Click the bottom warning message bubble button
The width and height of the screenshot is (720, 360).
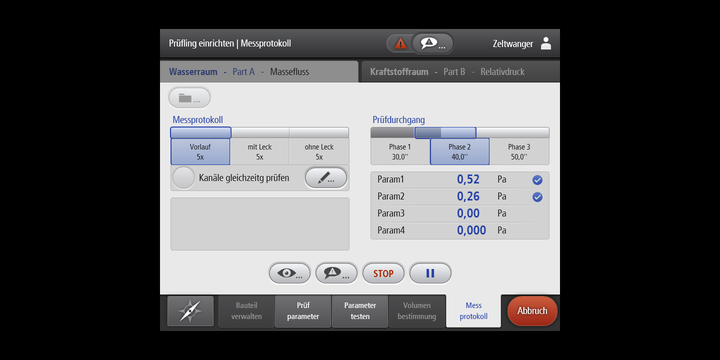[x=337, y=273]
